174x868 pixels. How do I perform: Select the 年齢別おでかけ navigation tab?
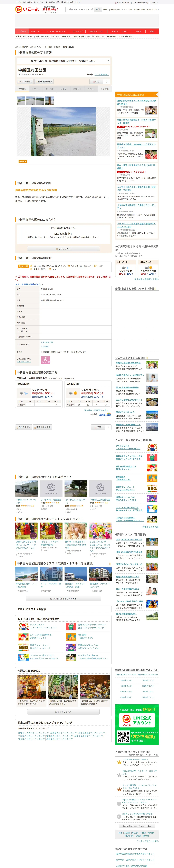pos(96,31)
